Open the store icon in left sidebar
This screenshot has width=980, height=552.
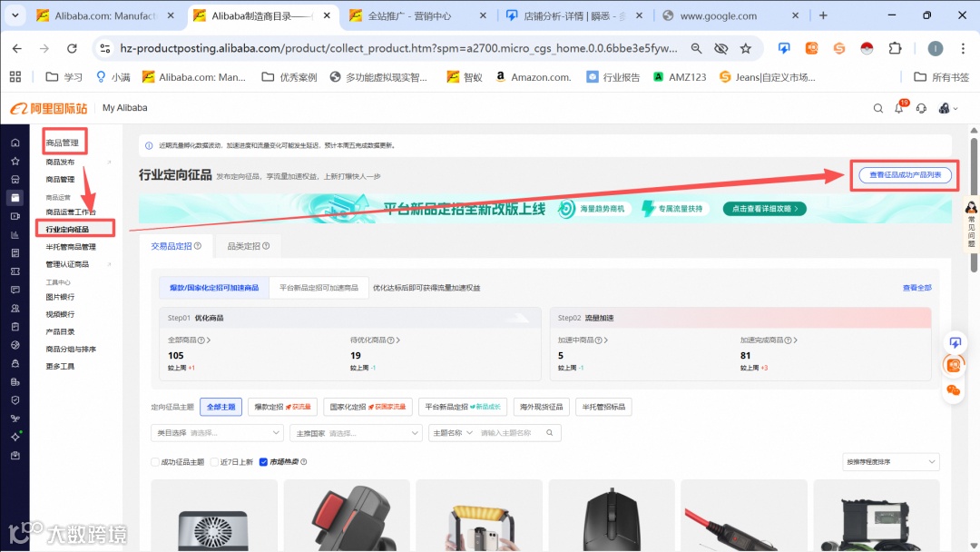[x=15, y=180]
